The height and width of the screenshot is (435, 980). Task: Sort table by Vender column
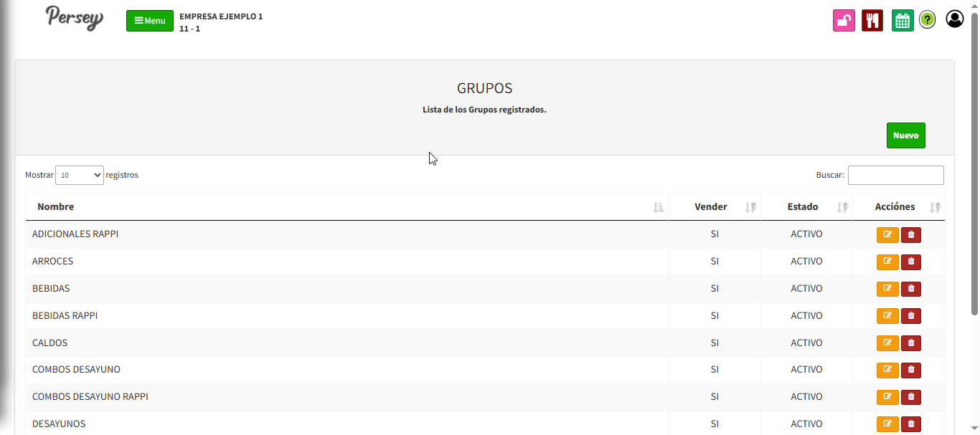tap(710, 206)
